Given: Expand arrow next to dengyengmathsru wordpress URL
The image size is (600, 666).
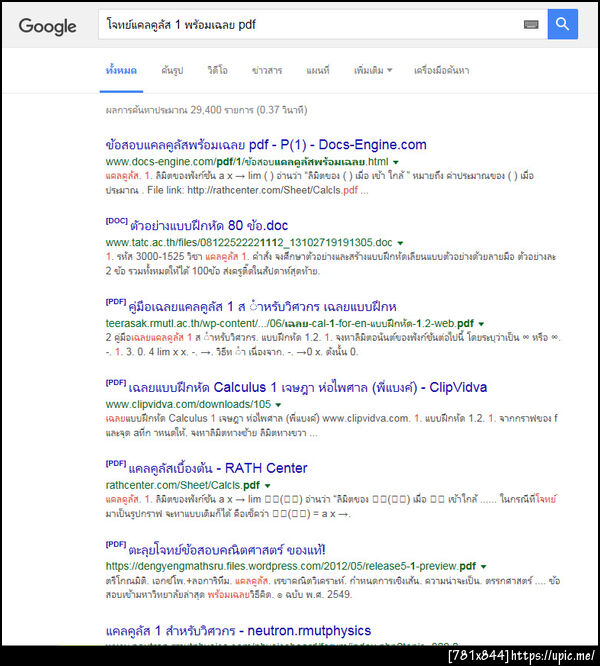Looking at the screenshot, I should click(x=483, y=567).
